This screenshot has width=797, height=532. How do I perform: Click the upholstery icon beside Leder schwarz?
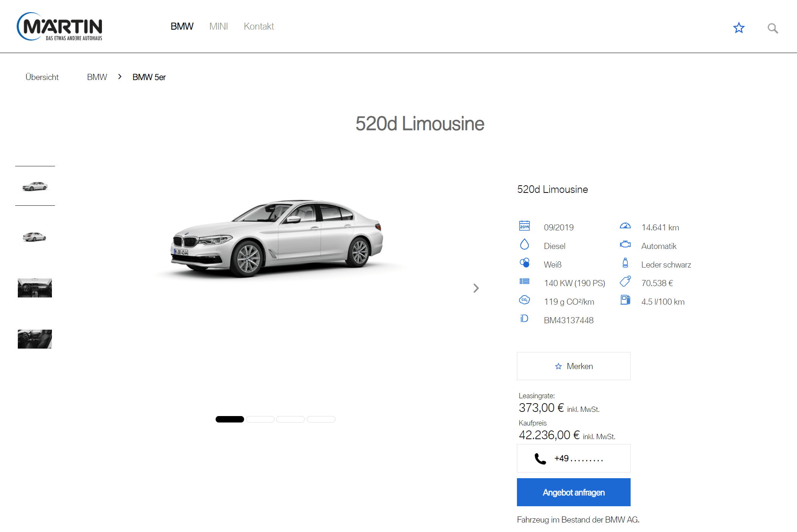click(x=625, y=263)
